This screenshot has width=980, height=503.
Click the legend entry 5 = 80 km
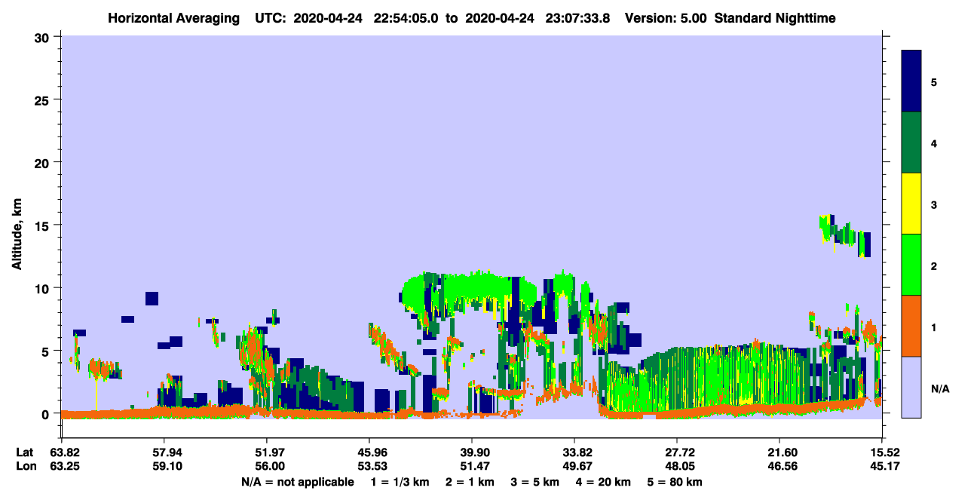(x=674, y=482)
